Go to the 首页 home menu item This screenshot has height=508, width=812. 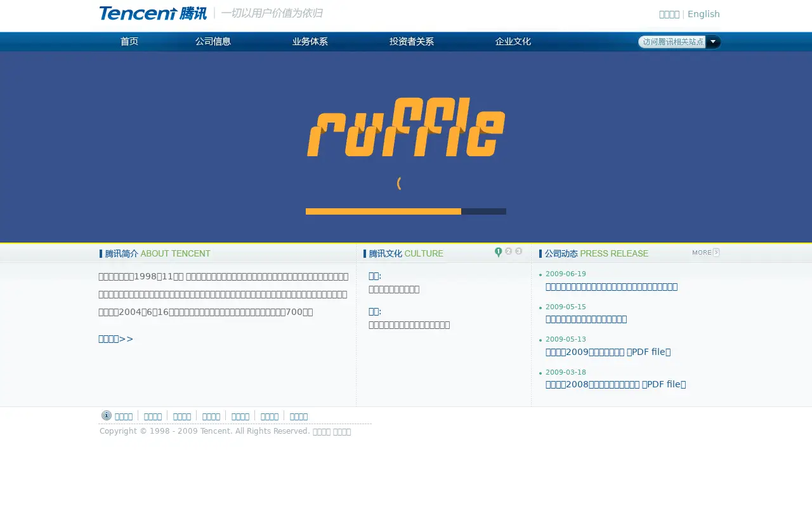129,41
